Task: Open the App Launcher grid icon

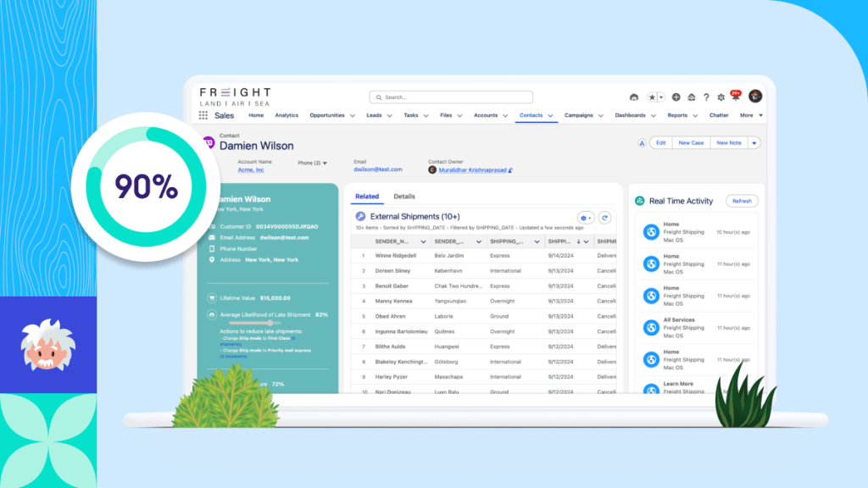Action: pos(203,115)
